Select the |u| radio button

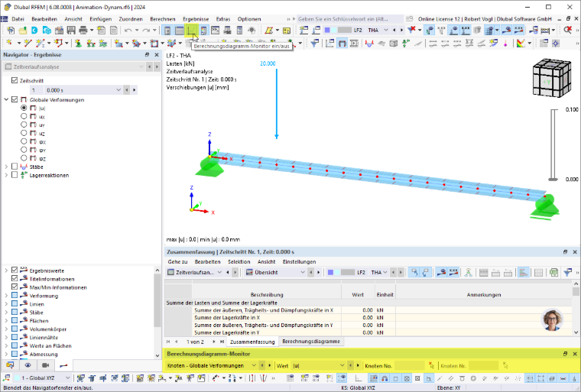(24, 108)
